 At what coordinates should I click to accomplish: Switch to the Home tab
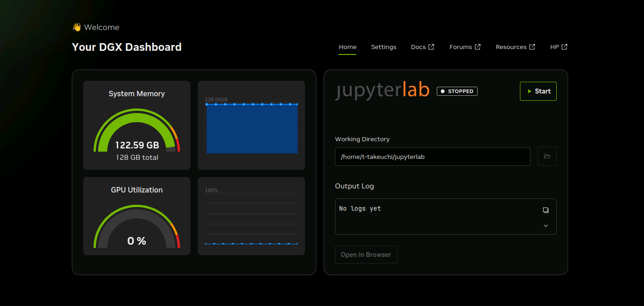[x=347, y=47]
